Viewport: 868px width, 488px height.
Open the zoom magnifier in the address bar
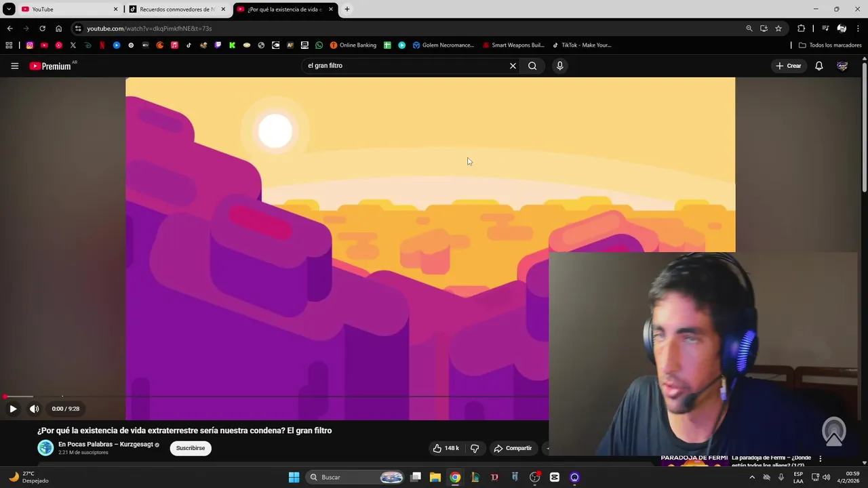[749, 28]
